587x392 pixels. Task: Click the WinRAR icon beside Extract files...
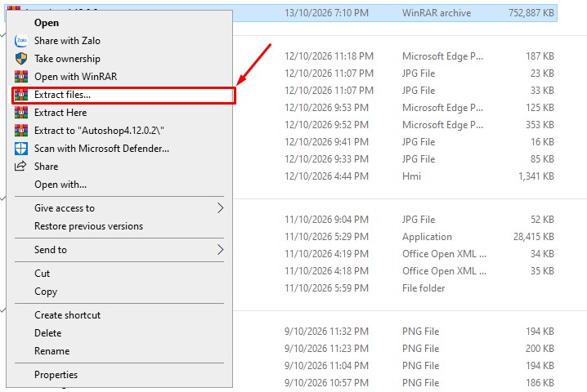click(21, 95)
